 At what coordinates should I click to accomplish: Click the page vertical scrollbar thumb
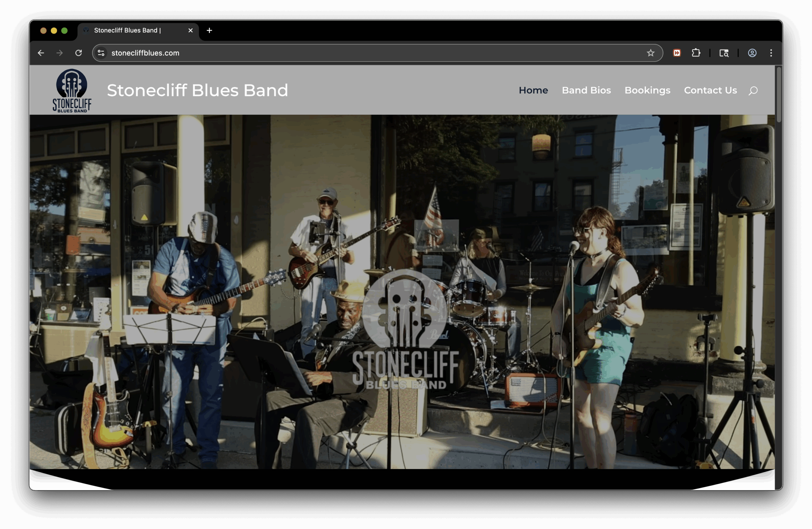[x=779, y=95]
